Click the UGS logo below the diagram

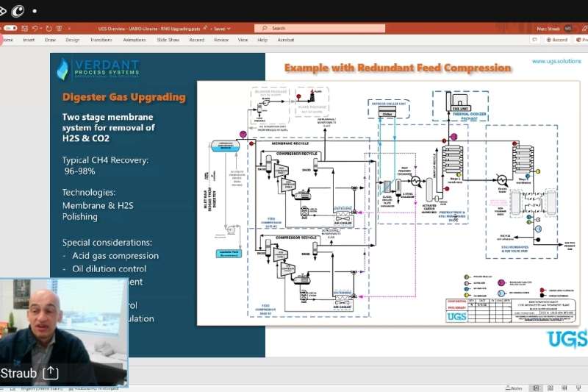click(x=567, y=339)
